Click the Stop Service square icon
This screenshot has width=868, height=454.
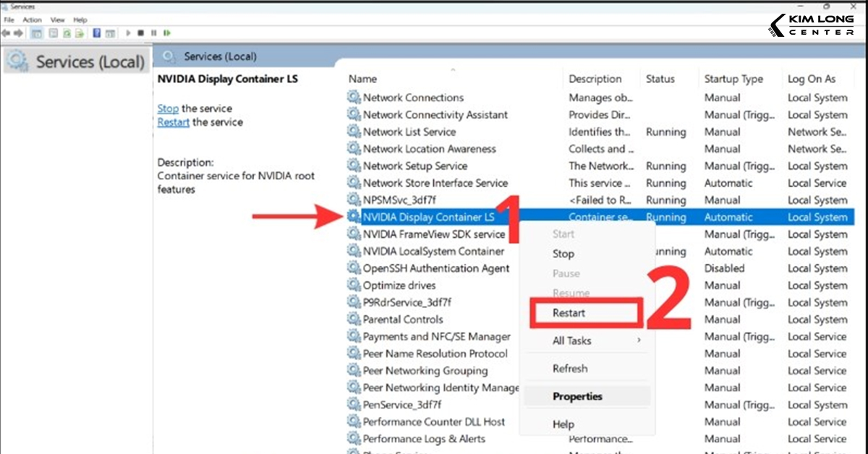click(x=141, y=33)
